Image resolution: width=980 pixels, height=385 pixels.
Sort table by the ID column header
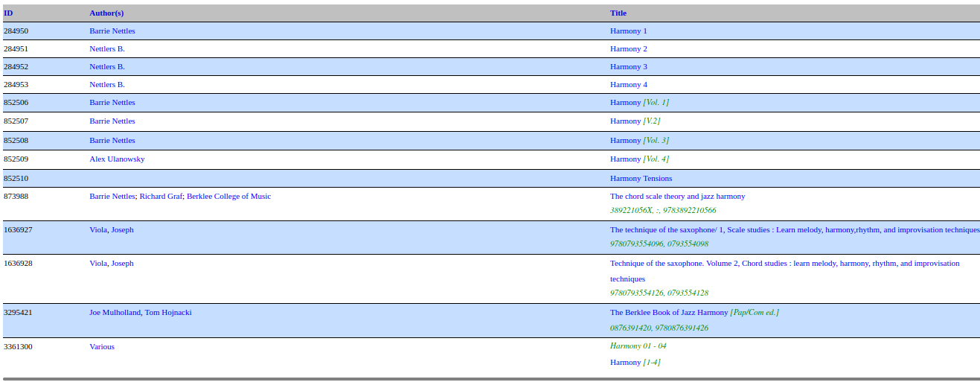pyautogui.click(x=8, y=13)
